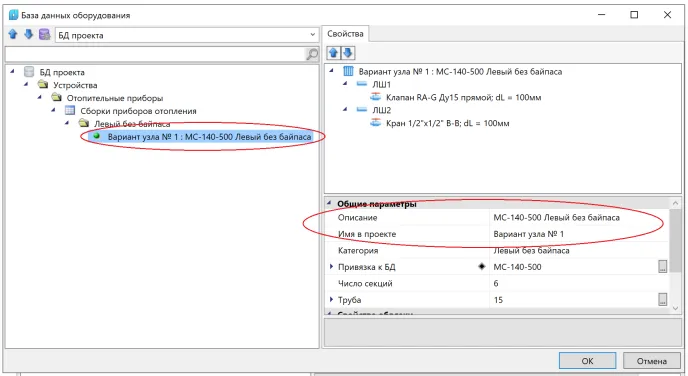Collapse the ЛШ1 node
Image resolution: width=688 pixels, height=376 pixels.
345,83
